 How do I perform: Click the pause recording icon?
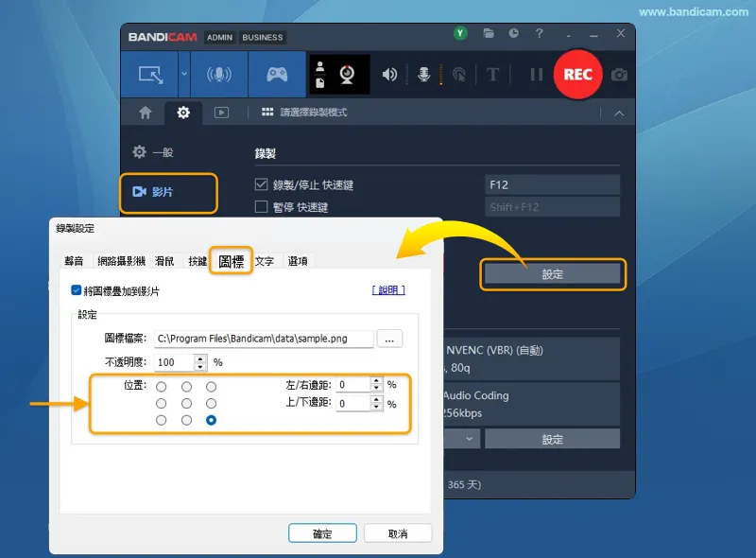click(x=536, y=75)
